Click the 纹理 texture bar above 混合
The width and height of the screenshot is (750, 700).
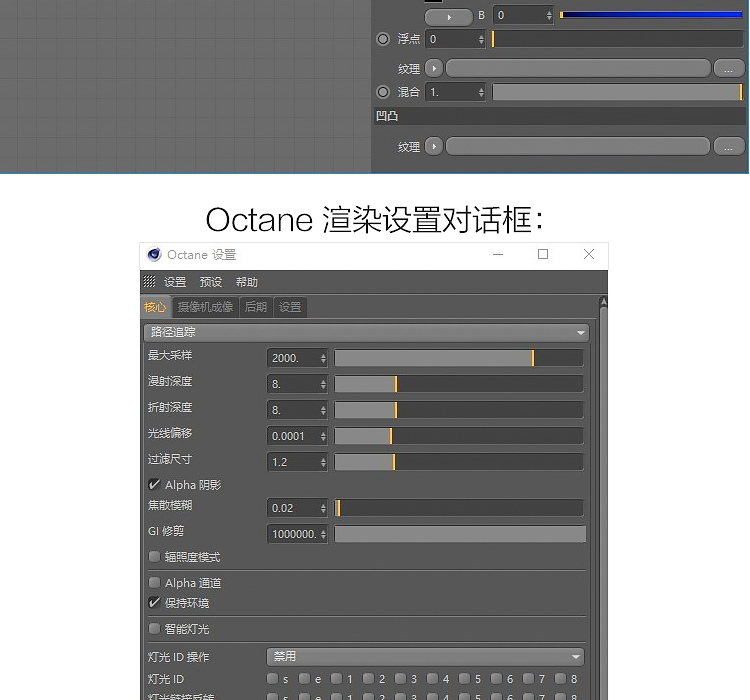578,68
